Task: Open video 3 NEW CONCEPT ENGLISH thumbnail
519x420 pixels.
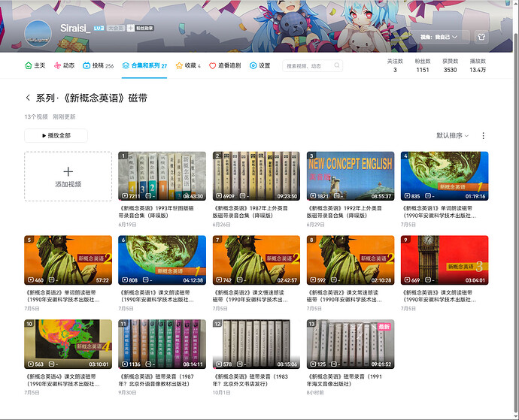Action: click(x=351, y=176)
